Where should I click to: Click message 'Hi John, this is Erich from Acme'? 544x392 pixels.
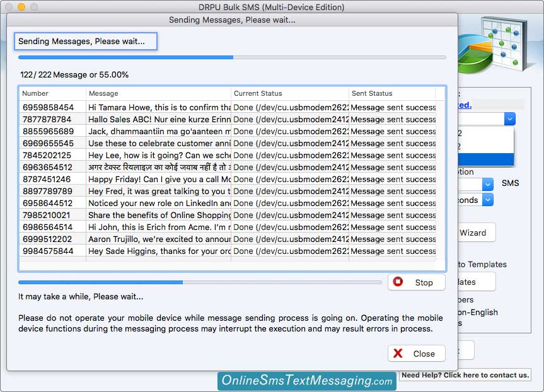click(x=159, y=227)
